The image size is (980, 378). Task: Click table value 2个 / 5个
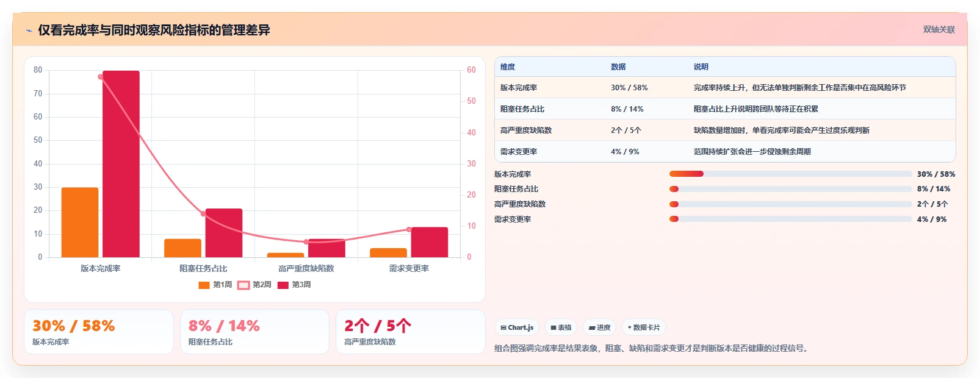626,130
